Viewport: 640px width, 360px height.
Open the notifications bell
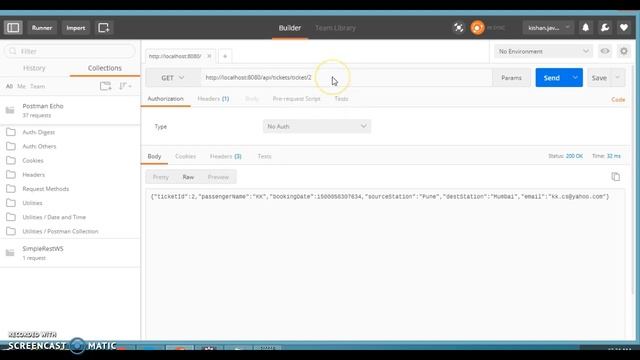tap(585, 28)
